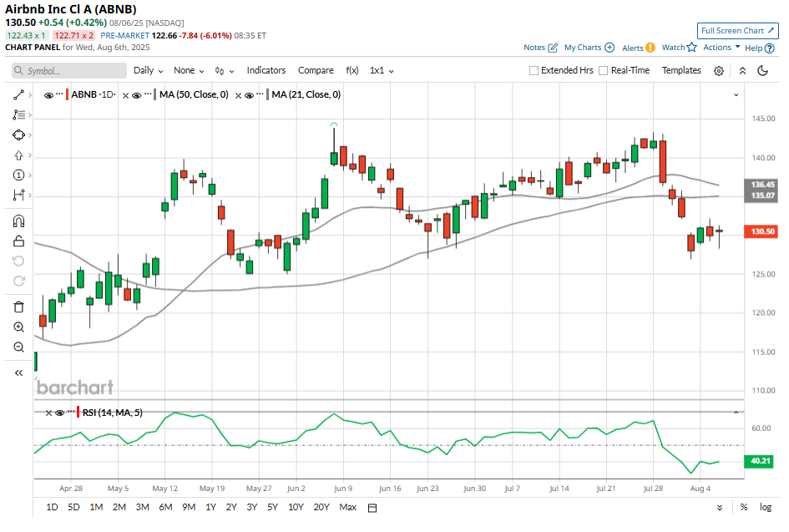
Task: Zoom in on the chart
Action: 18,327
